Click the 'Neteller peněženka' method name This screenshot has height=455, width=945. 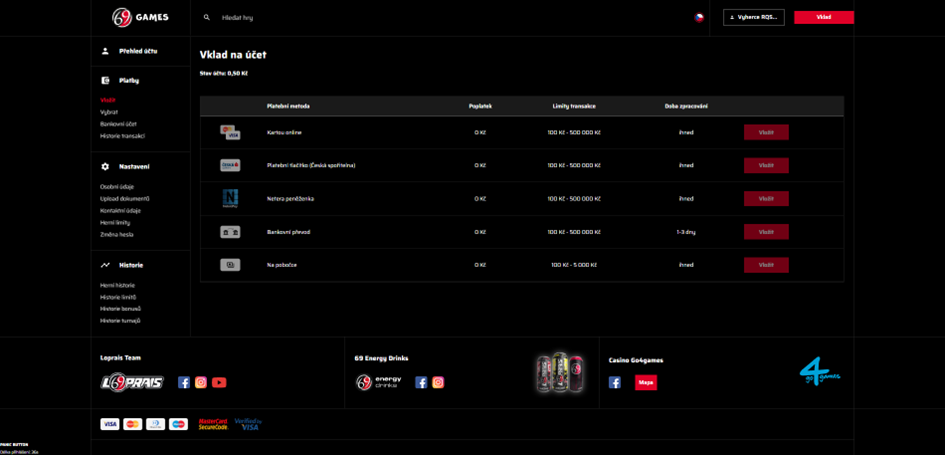tap(290, 199)
